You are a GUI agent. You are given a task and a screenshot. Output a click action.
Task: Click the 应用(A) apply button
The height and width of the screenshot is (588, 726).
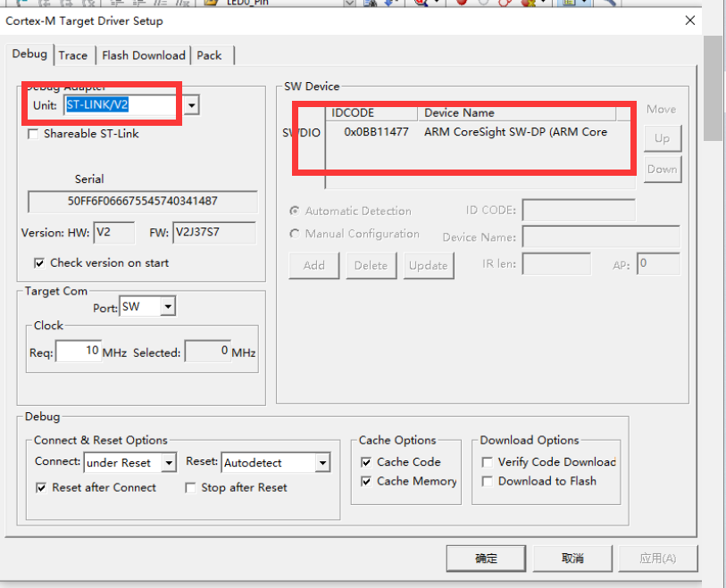658,559
